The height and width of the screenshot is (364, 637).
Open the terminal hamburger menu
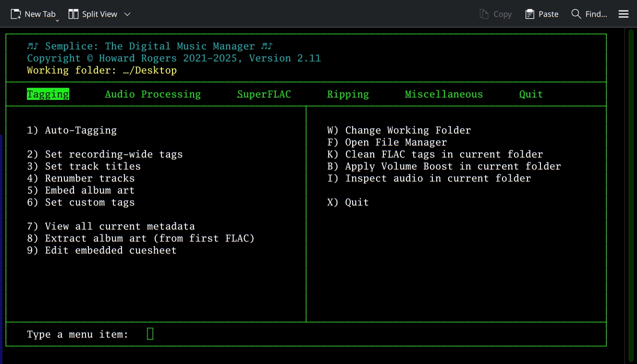pos(623,14)
